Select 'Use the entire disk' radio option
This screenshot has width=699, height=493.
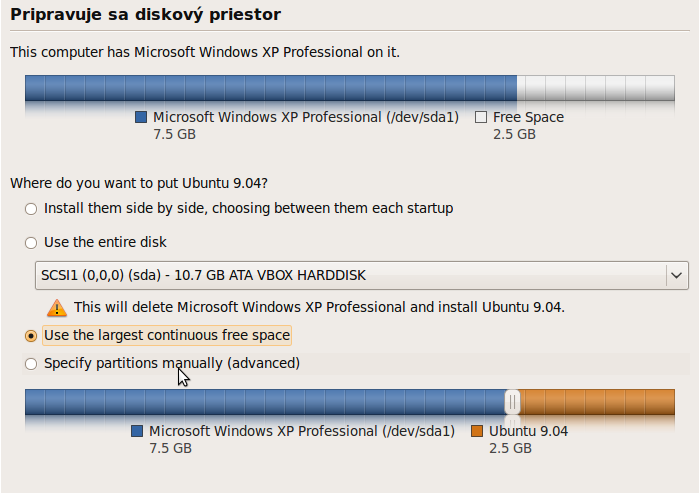(x=31, y=242)
